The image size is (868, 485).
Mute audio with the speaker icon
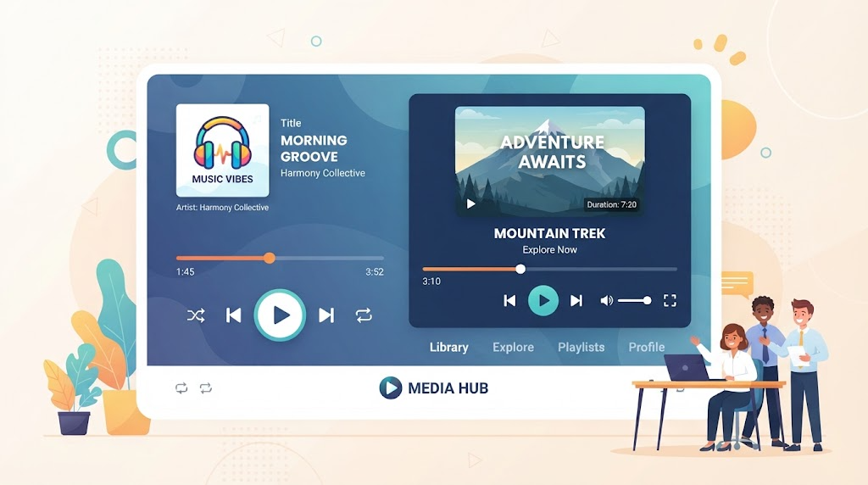point(607,301)
